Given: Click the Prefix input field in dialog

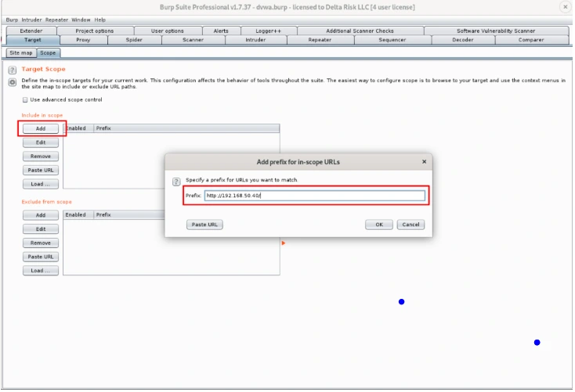Looking at the screenshot, I should (315, 196).
